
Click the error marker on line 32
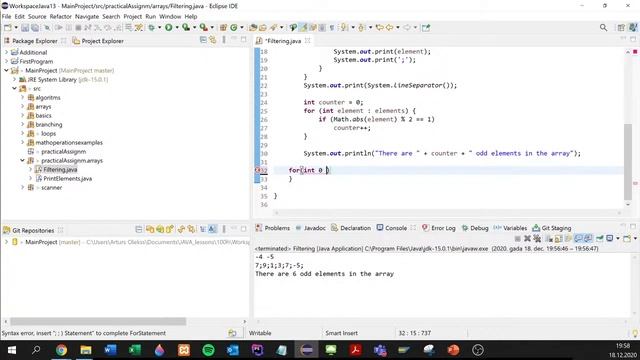click(258, 170)
